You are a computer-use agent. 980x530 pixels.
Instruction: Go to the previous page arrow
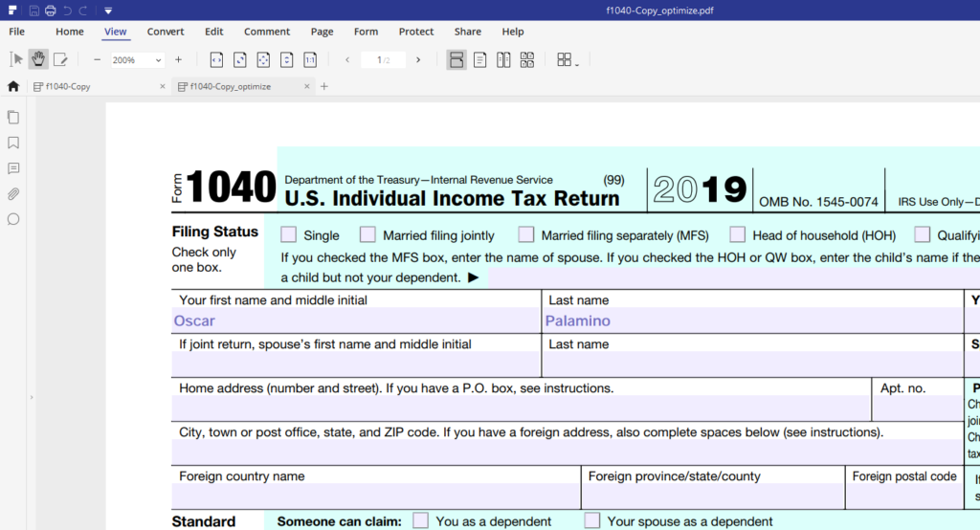click(347, 60)
